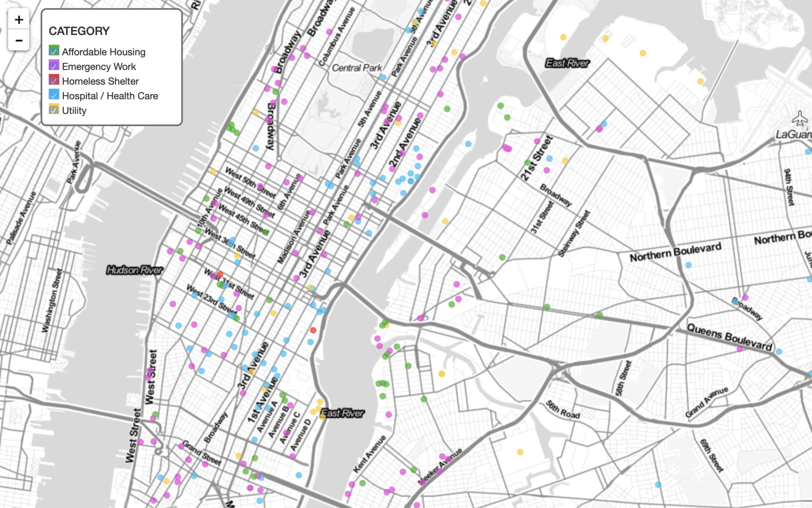Viewport: 812px width, 508px height.
Task: Select lone yellow utility marker near 56th Road
Action: click(520, 452)
